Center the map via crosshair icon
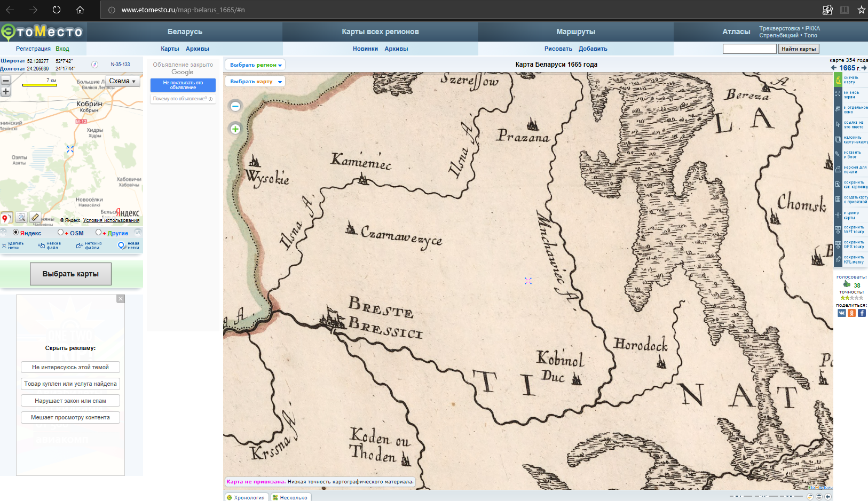Image resolution: width=868 pixels, height=501 pixels. [x=838, y=214]
